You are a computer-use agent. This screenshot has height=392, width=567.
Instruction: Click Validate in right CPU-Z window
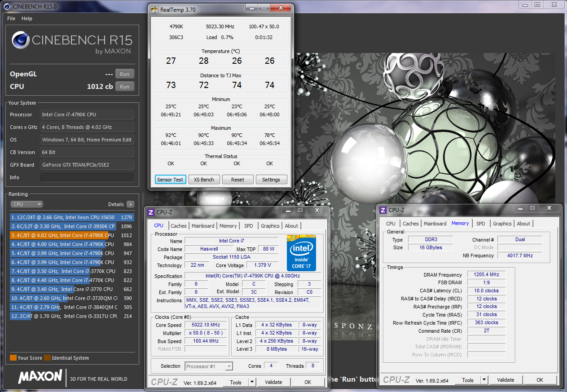point(505,380)
